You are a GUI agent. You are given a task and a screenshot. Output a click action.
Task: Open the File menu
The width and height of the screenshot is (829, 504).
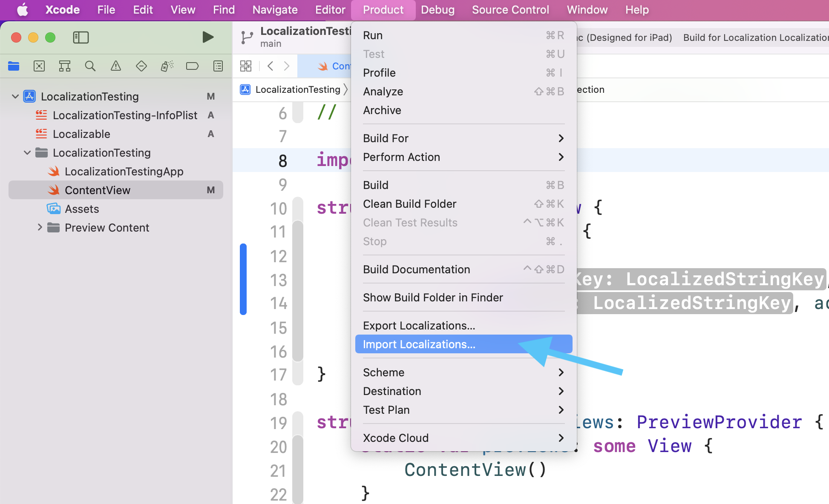(x=106, y=9)
